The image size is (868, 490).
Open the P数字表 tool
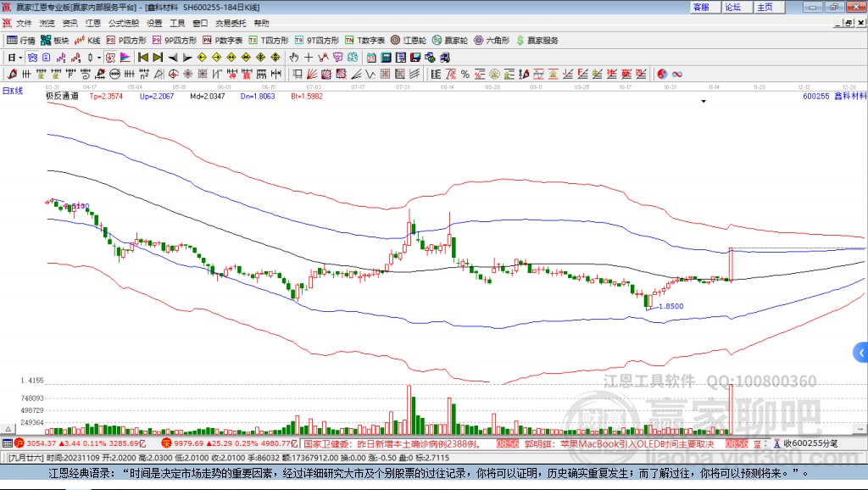[223, 41]
